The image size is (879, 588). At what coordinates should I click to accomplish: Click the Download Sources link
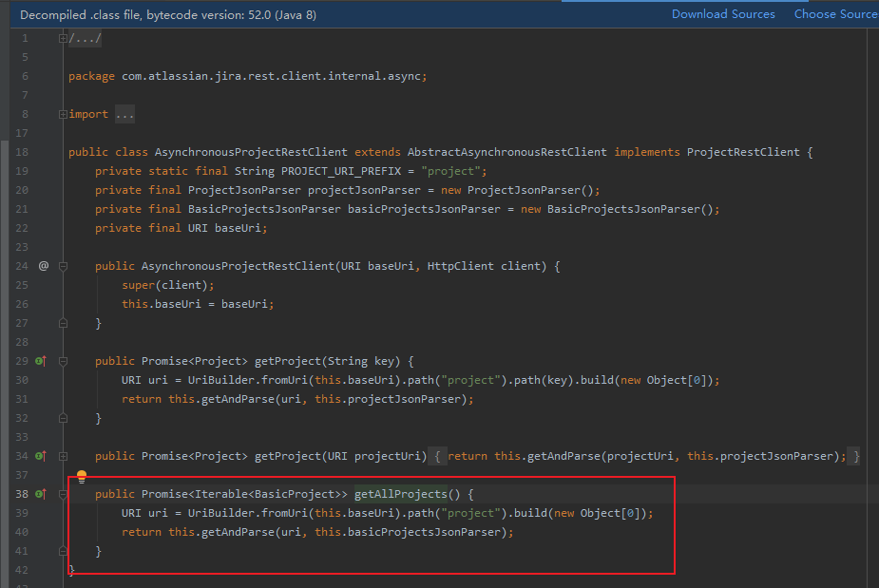click(x=723, y=14)
